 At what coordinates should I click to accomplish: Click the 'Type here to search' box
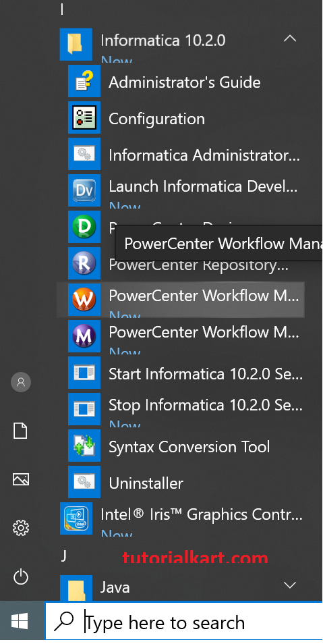(x=184, y=621)
